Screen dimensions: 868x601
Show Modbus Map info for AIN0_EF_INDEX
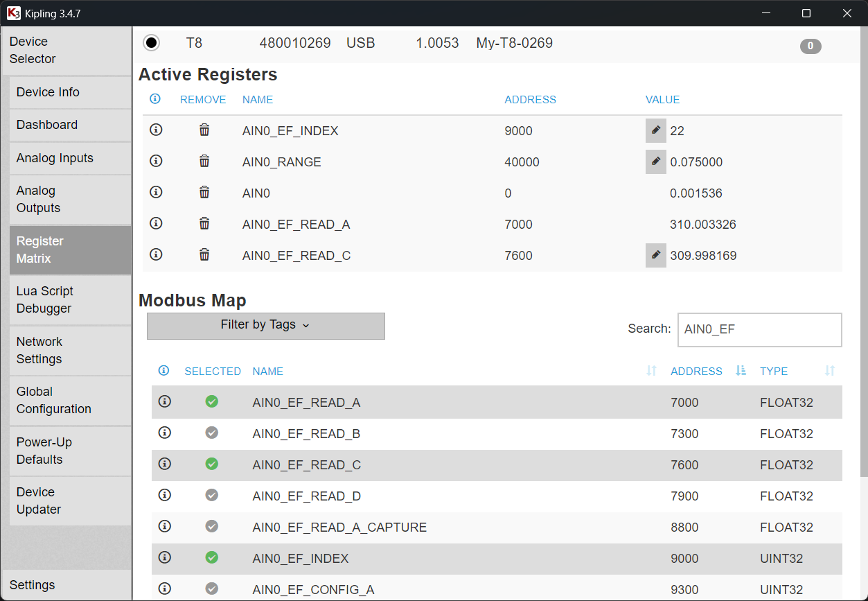tap(164, 557)
